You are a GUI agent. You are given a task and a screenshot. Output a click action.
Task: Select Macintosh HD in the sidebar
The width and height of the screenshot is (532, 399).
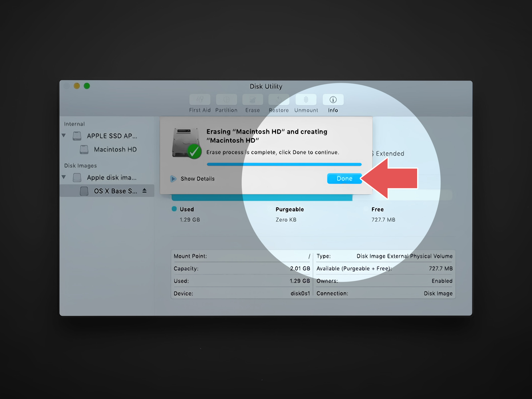tap(115, 150)
